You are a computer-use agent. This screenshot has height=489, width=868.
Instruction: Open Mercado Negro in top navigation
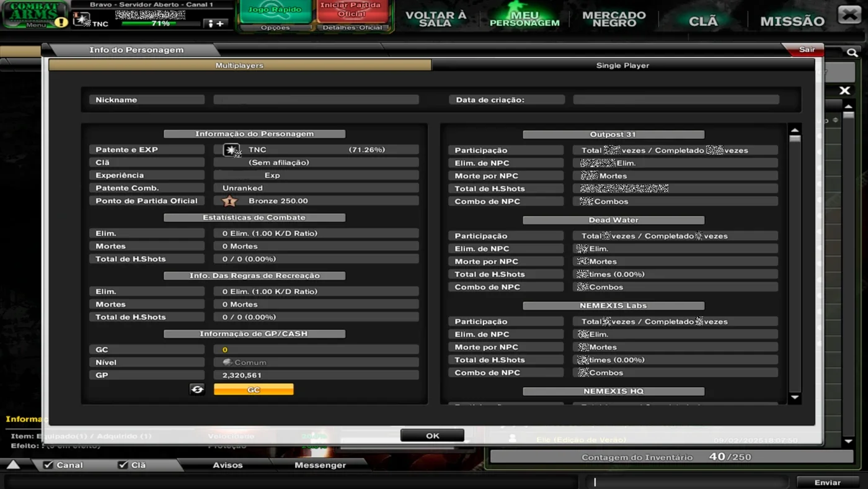point(614,19)
